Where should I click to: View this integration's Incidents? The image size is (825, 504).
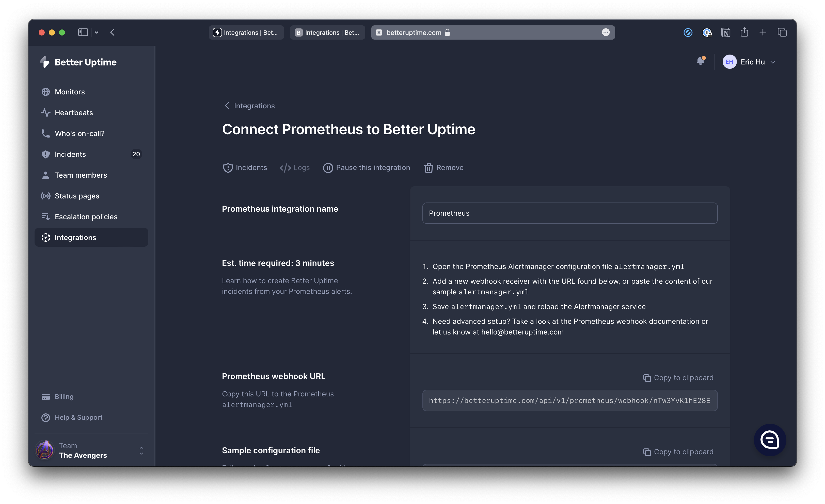point(245,167)
